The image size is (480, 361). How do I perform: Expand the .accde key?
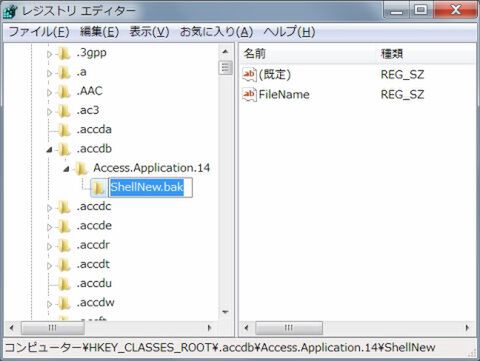pyautogui.click(x=49, y=227)
